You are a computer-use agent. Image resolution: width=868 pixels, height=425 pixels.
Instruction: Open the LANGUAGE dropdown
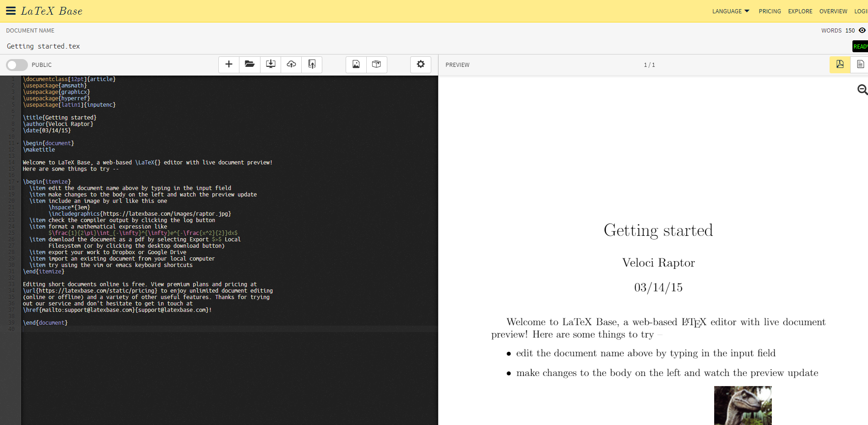(731, 11)
